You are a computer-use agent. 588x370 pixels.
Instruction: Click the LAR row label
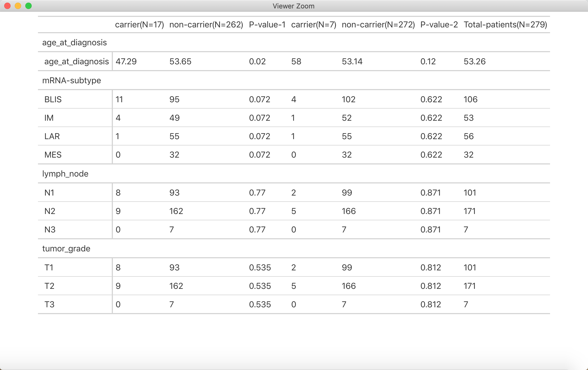(52, 136)
